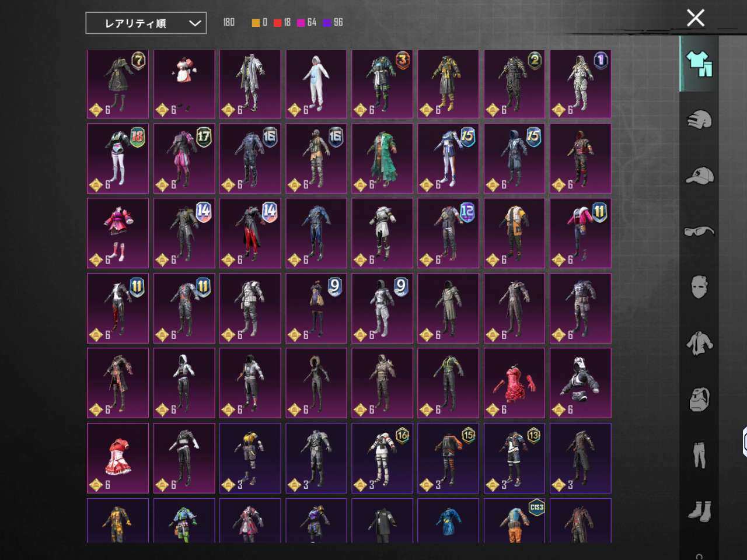Select the pink kimono outfit

point(118,233)
